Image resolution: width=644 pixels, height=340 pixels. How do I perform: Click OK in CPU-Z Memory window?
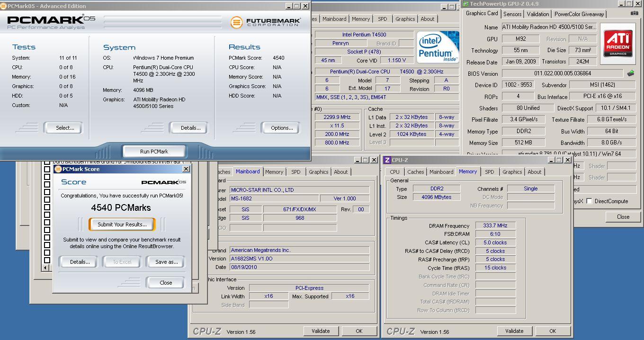pos(553,331)
